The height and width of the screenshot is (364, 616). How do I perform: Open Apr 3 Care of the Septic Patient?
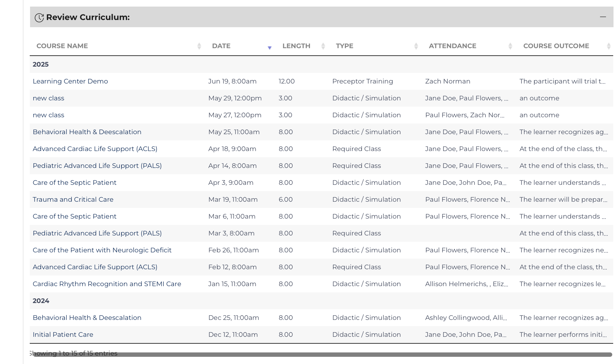[x=74, y=183]
